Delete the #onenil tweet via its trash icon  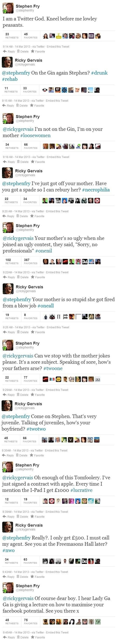(x=18, y=277)
